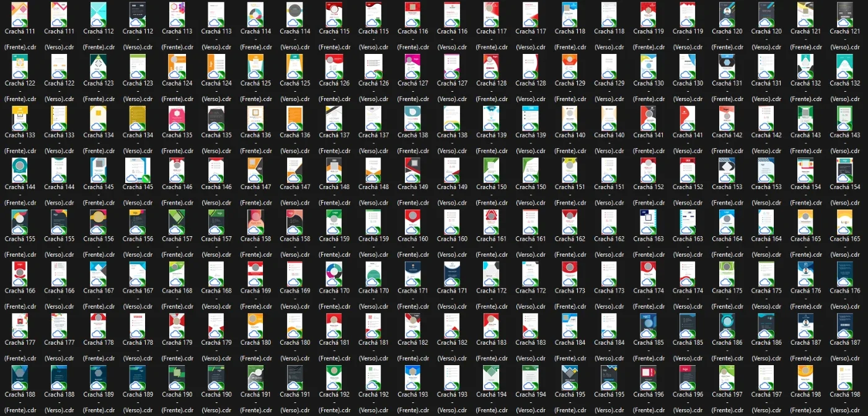
Task: Select the label Crachá 142 (Frente).cdr
Action: click(727, 143)
